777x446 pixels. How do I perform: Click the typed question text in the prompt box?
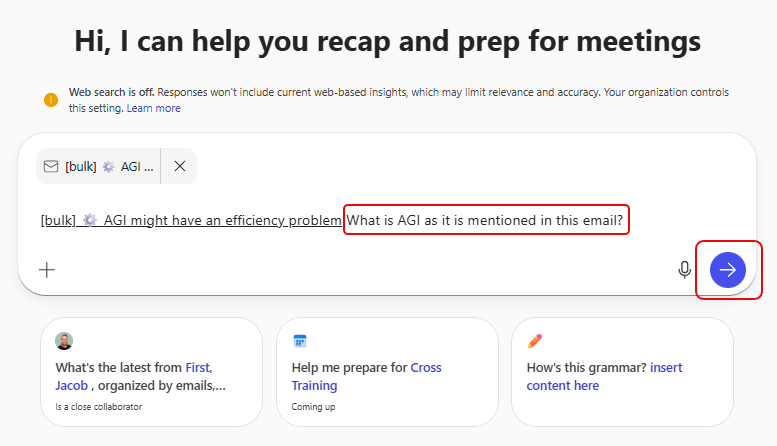click(x=486, y=220)
